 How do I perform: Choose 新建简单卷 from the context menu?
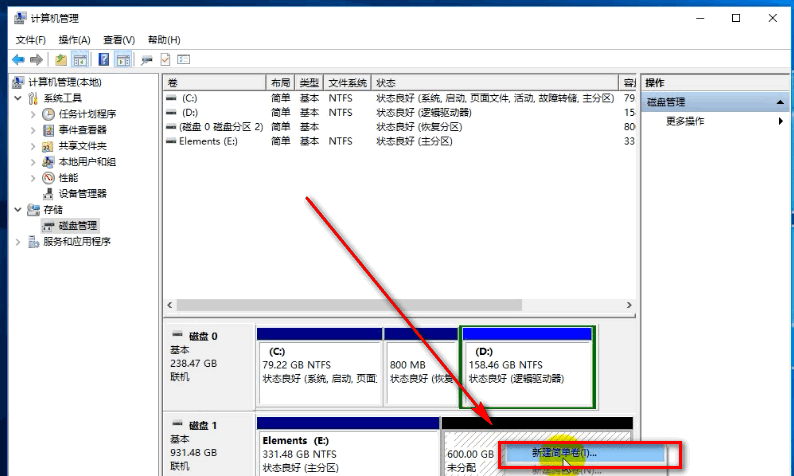pyautogui.click(x=570, y=453)
